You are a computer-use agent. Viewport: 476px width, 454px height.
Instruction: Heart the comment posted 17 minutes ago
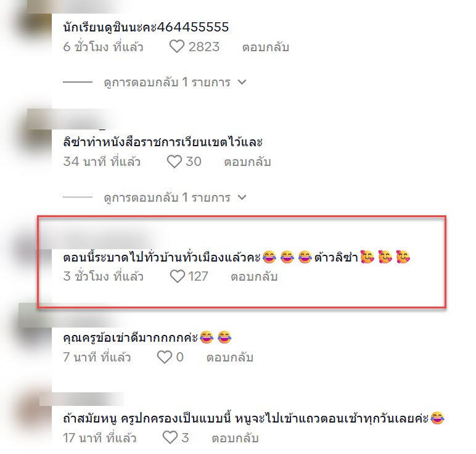tap(170, 437)
